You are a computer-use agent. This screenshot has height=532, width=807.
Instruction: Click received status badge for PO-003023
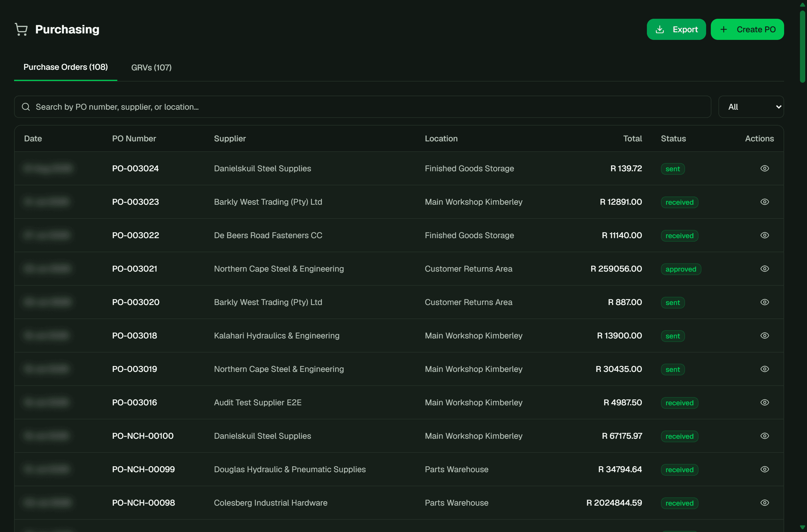click(679, 202)
